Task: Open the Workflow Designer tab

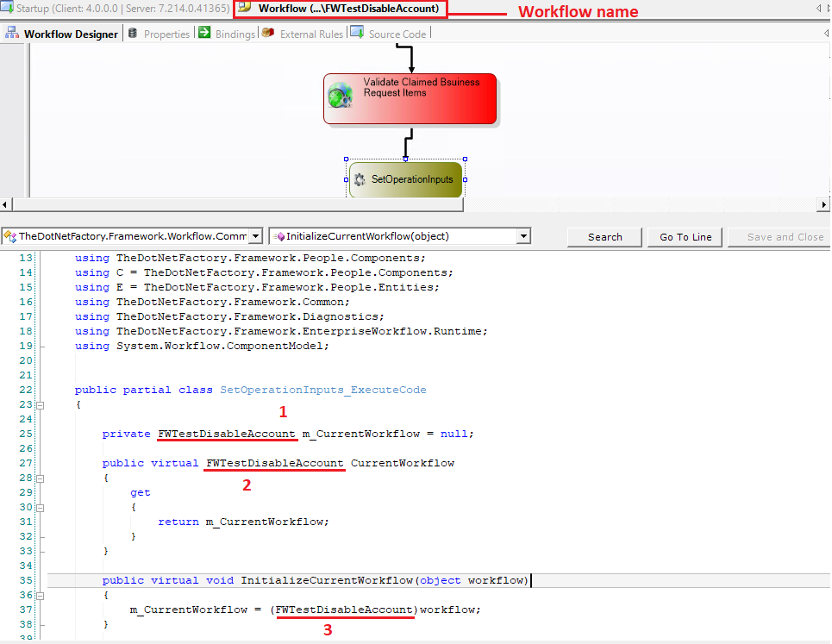Action: (x=61, y=34)
